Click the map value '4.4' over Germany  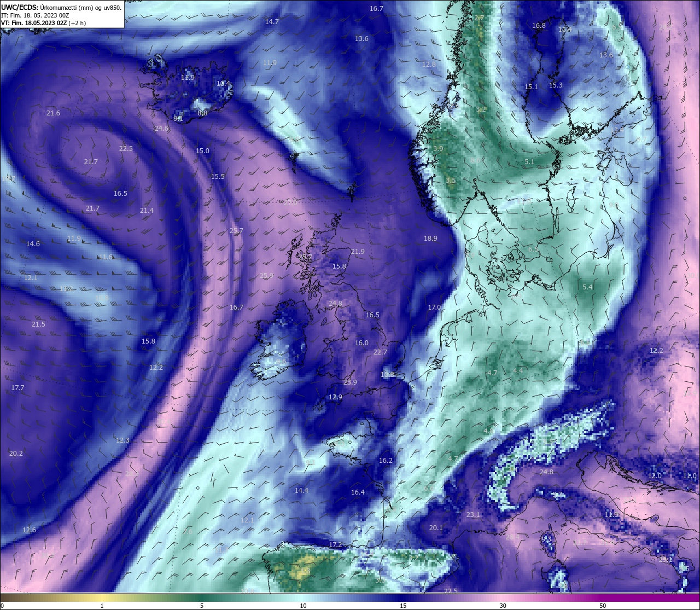(518, 371)
